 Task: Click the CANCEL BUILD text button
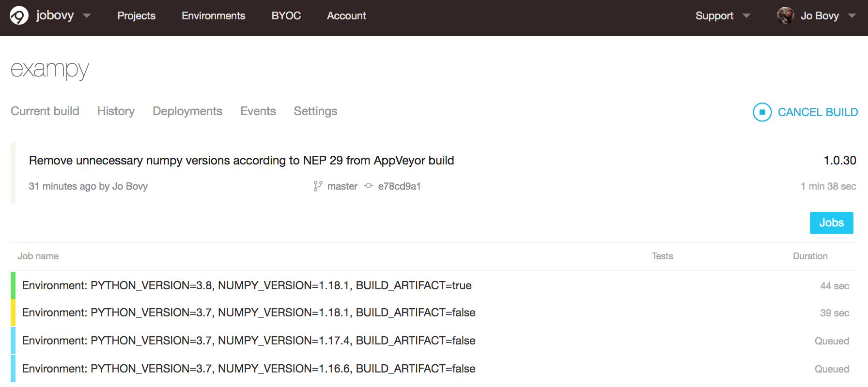point(818,112)
